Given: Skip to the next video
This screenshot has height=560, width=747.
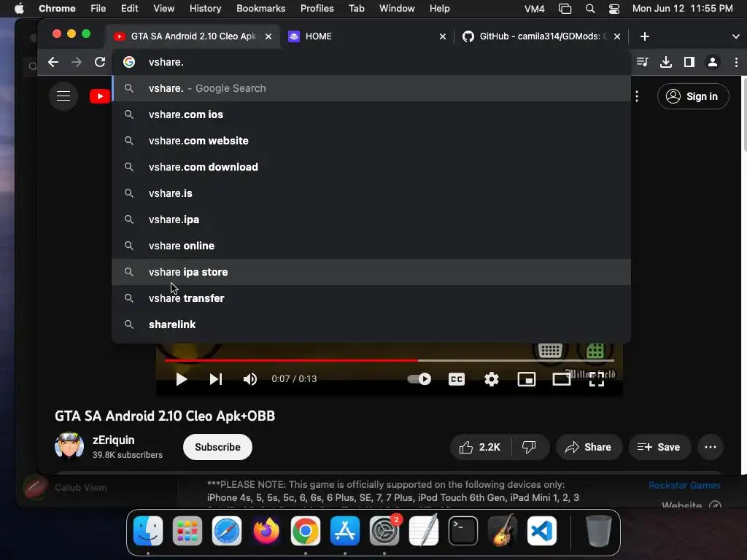Looking at the screenshot, I should pyautogui.click(x=216, y=379).
